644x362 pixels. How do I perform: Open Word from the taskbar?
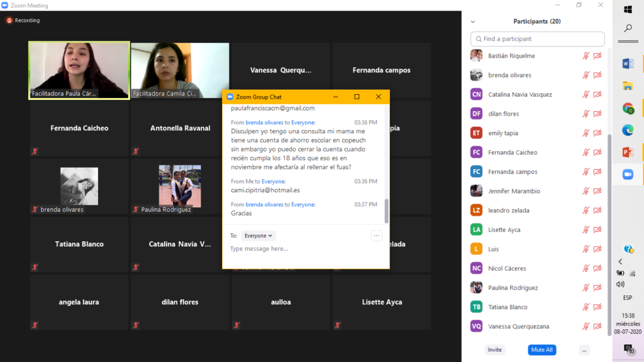pyautogui.click(x=628, y=63)
